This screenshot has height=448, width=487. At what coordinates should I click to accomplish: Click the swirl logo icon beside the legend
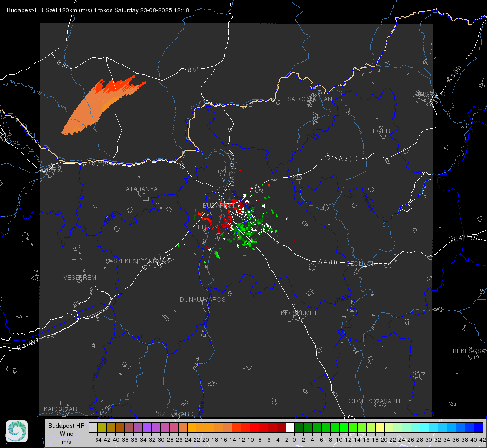(x=17, y=431)
